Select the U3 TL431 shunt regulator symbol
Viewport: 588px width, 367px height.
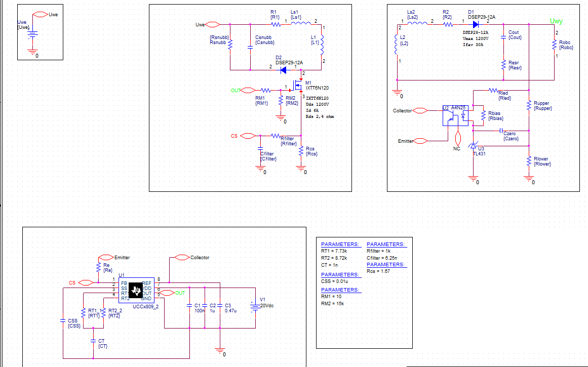[473, 146]
